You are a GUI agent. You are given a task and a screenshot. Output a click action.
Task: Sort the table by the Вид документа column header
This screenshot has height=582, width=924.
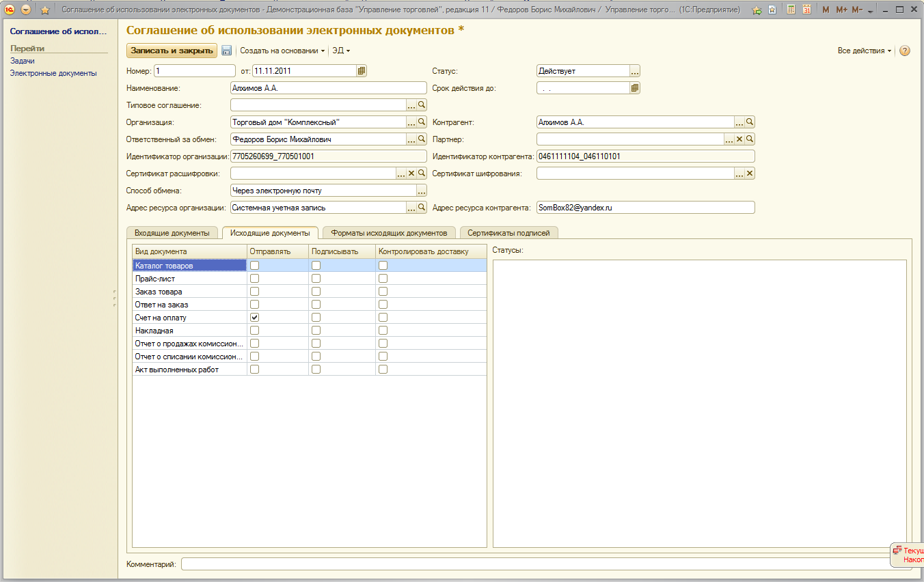189,251
